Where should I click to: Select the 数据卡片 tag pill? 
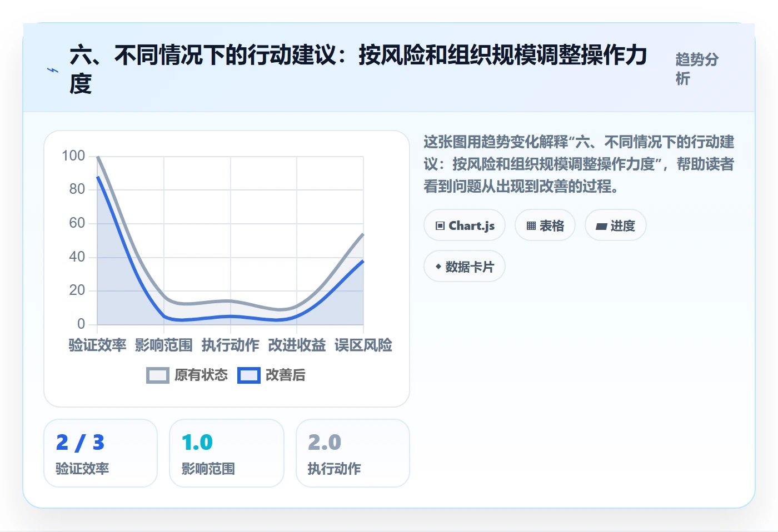coord(465,267)
